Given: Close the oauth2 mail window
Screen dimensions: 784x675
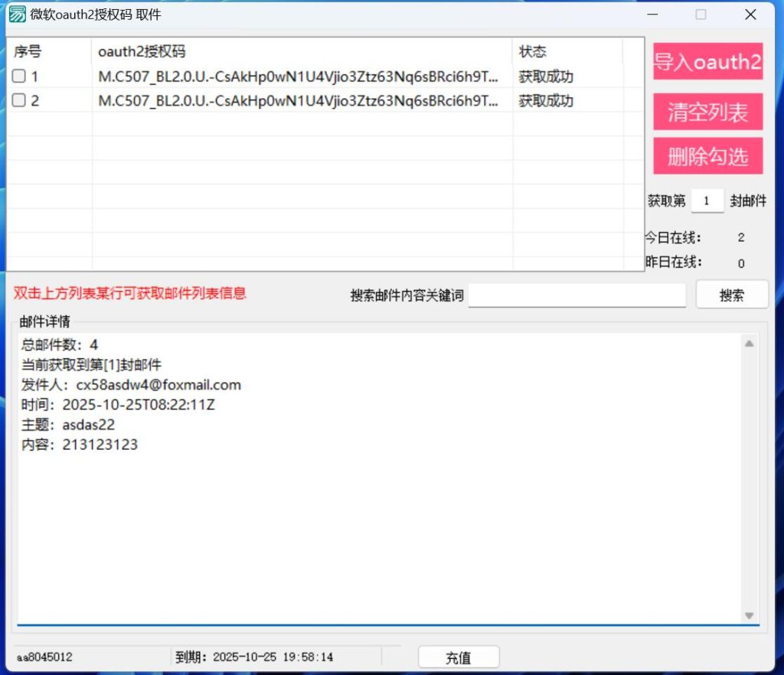Looking at the screenshot, I should [x=750, y=15].
